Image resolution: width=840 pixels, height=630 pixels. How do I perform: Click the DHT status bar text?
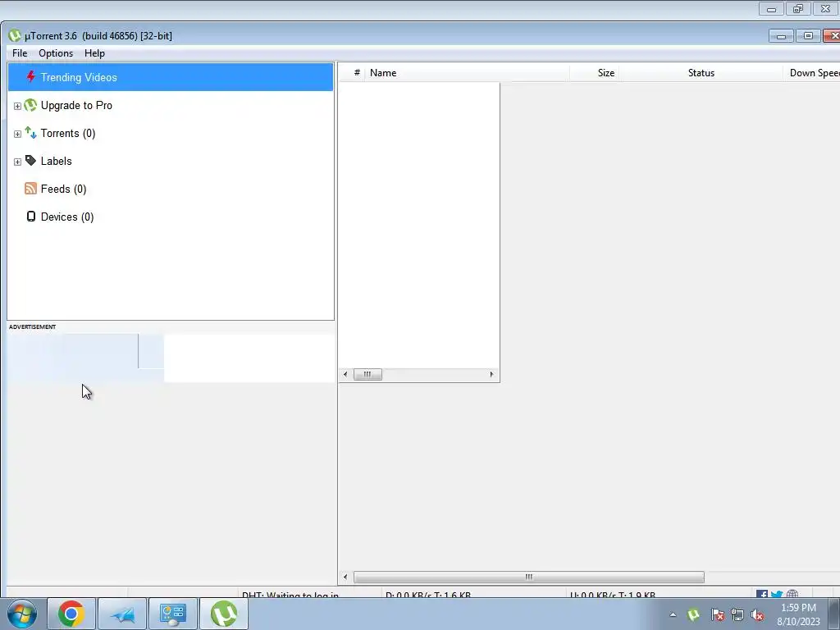[290, 595]
